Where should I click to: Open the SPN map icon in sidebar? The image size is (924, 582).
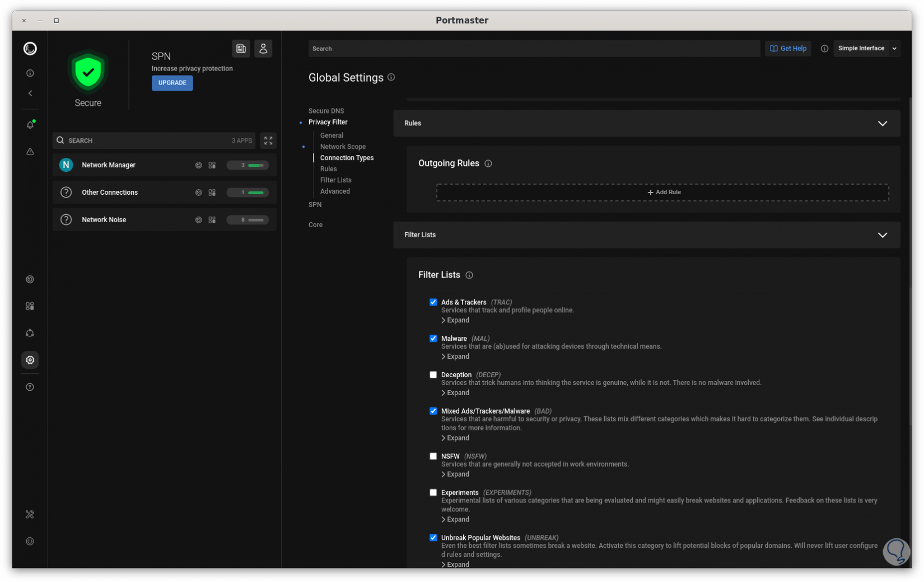(x=30, y=333)
